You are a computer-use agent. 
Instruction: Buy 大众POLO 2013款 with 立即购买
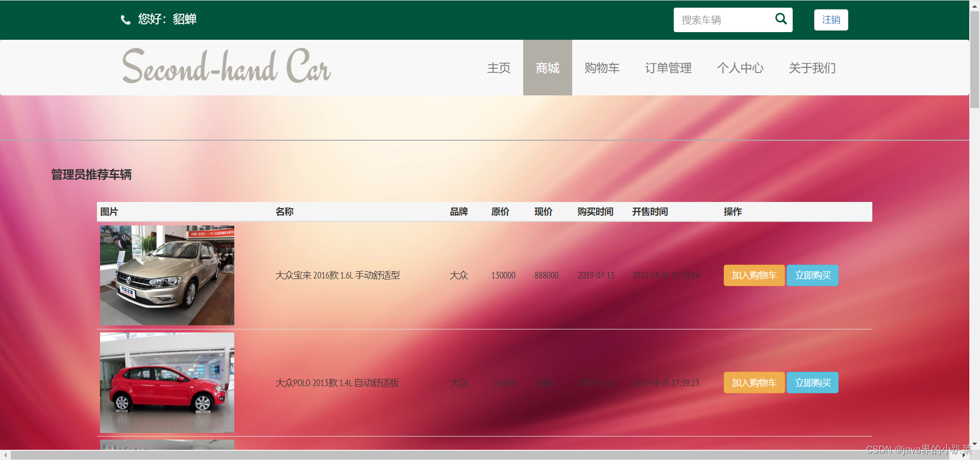pyautogui.click(x=813, y=382)
